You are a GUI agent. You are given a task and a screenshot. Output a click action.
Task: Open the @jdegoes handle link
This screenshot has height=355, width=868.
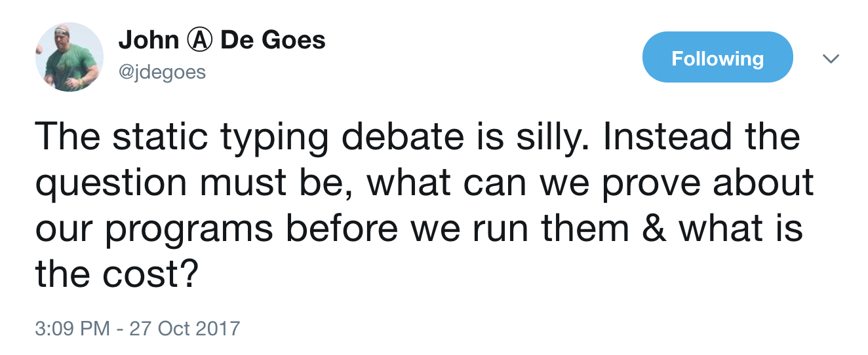coord(162,71)
